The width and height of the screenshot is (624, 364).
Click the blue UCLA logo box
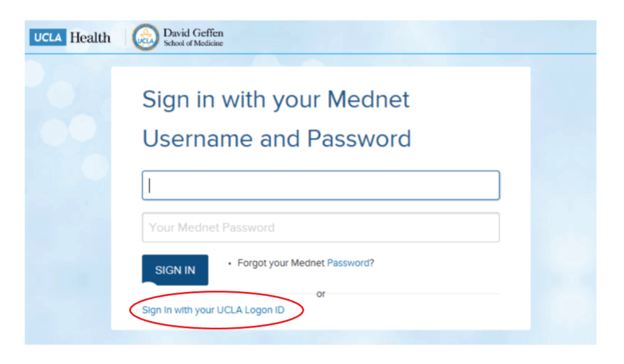(48, 37)
